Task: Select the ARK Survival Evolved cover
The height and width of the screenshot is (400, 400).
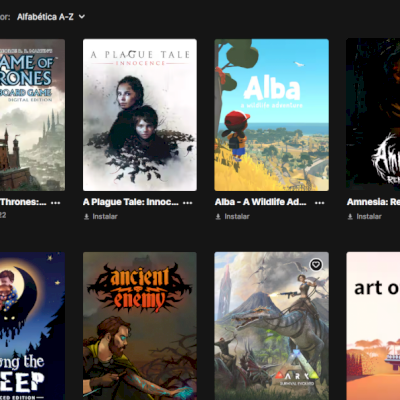Action: (x=271, y=326)
